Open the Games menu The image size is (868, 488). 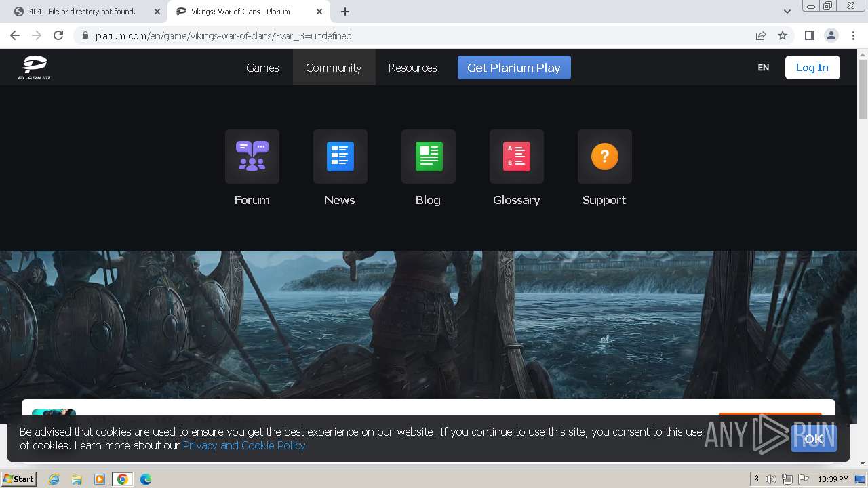pyautogui.click(x=262, y=68)
